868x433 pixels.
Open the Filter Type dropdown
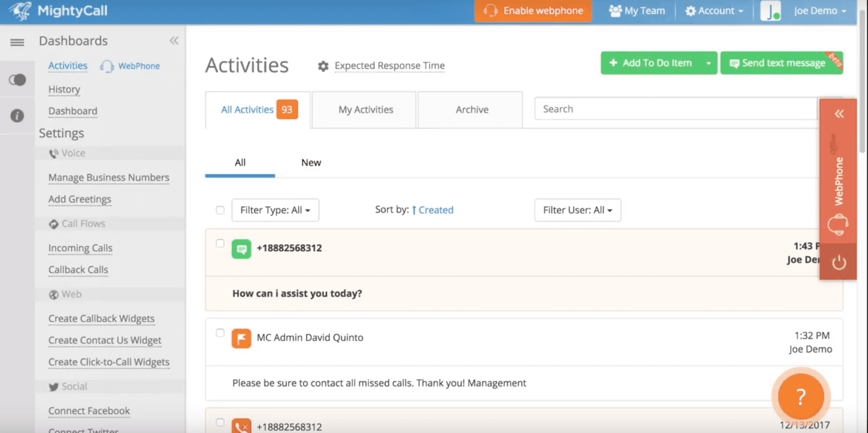pyautogui.click(x=275, y=210)
